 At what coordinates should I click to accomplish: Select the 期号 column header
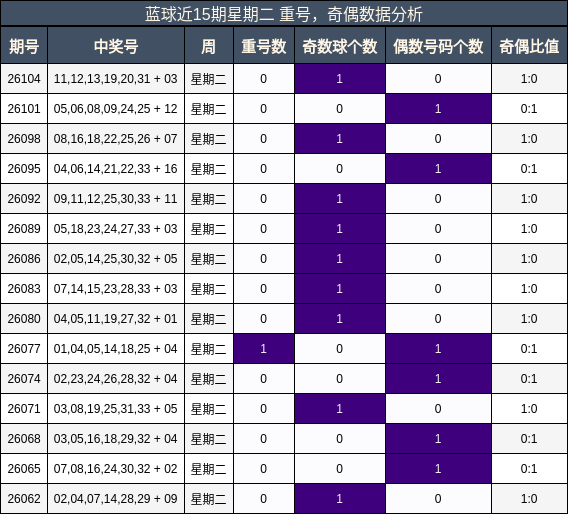[24, 46]
